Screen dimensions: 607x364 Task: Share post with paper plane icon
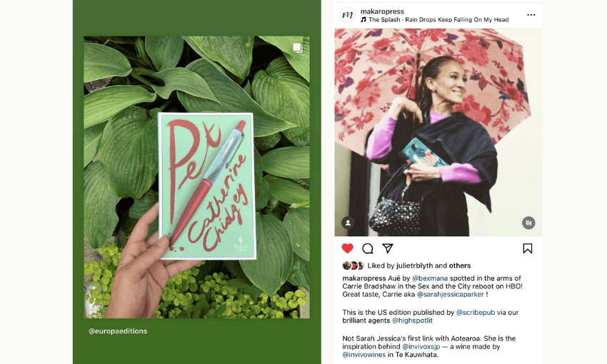388,248
